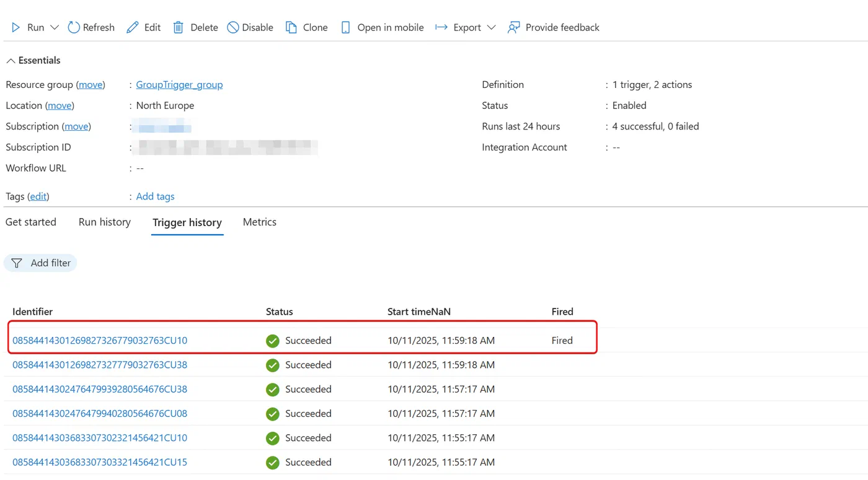Click the Refresh icon

pos(74,27)
